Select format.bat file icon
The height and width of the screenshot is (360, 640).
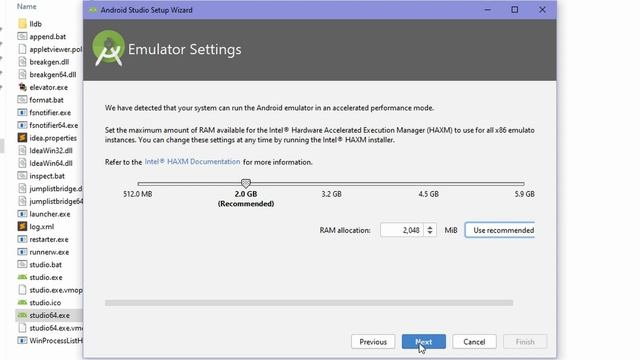[x=22, y=100]
